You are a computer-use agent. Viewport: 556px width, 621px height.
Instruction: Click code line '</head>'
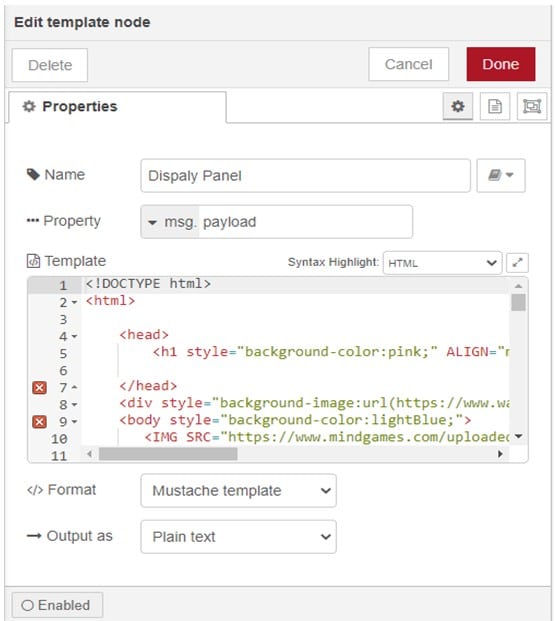point(148,385)
